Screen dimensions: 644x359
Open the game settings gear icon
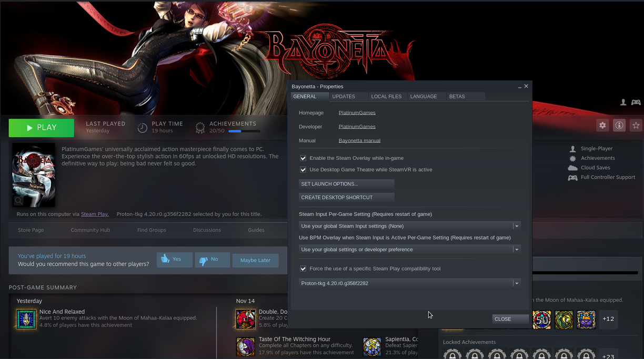tap(602, 125)
